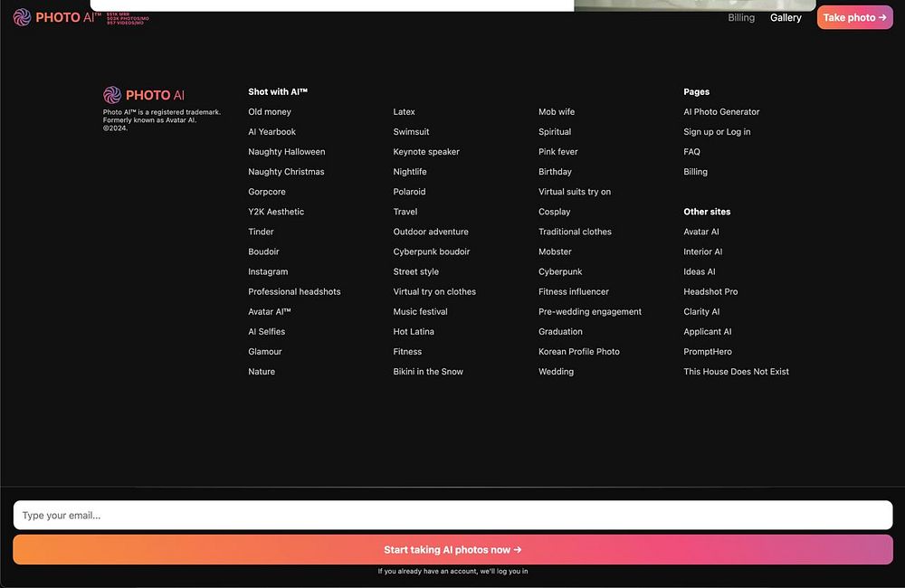
Task: Open the Billing nav item in header
Action: [x=741, y=17]
